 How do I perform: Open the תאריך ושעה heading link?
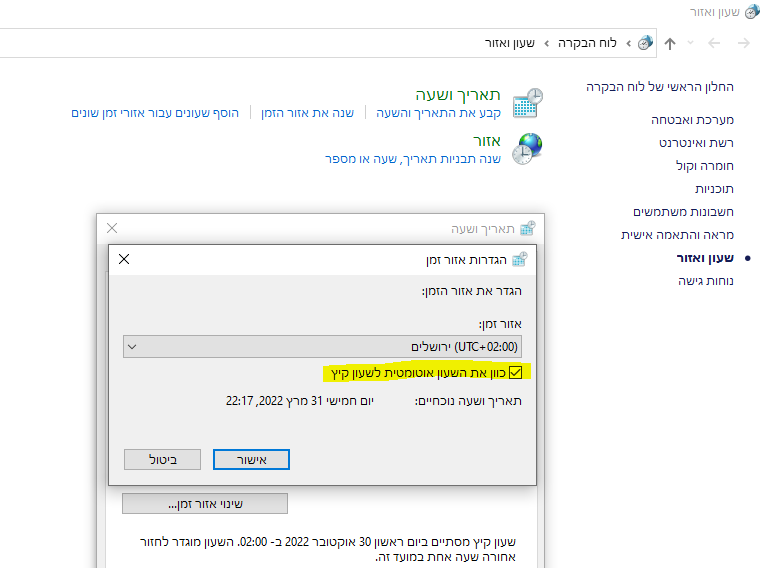click(458, 94)
